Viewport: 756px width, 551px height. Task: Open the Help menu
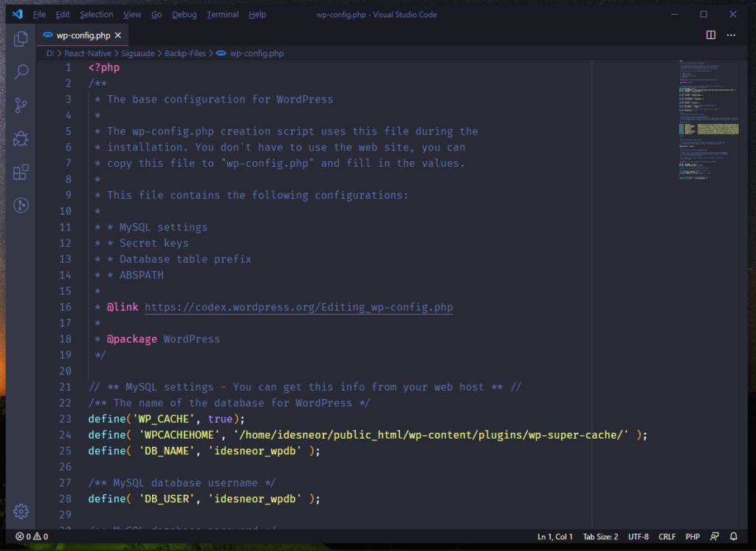[258, 15]
